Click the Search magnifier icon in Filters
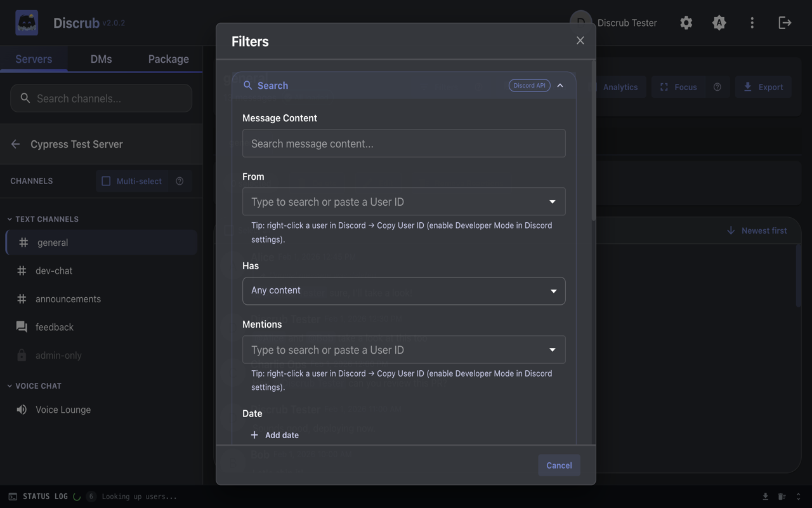812x508 pixels. coord(248,86)
